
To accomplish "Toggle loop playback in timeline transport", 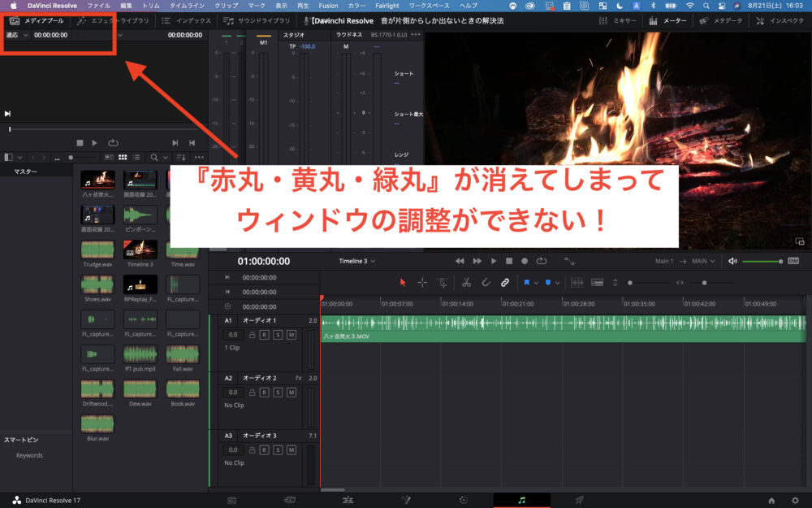I will [x=542, y=261].
